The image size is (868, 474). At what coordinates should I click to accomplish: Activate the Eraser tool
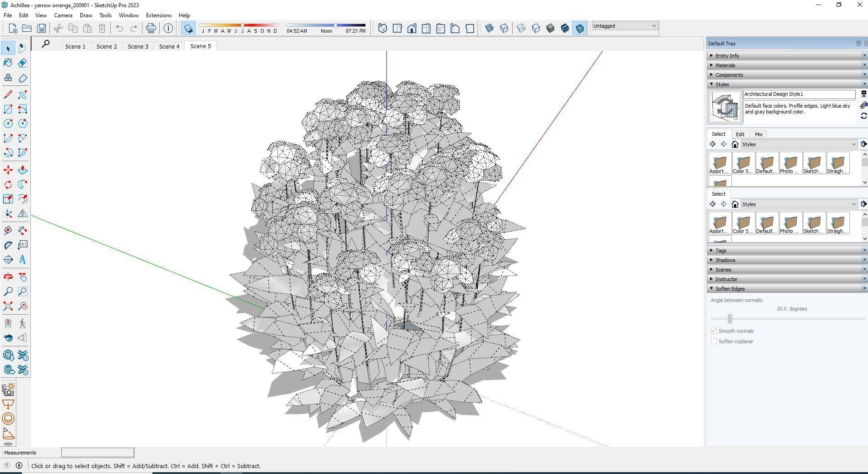23,63
